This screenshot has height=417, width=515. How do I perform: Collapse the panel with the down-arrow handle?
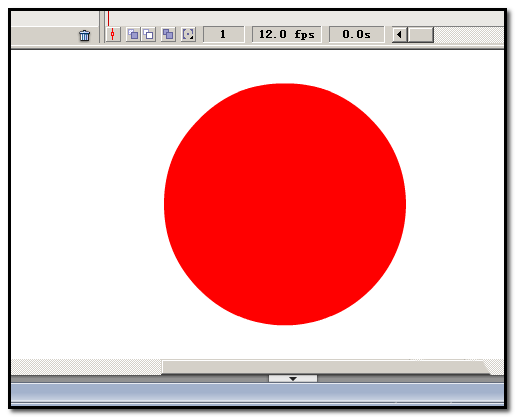293,379
